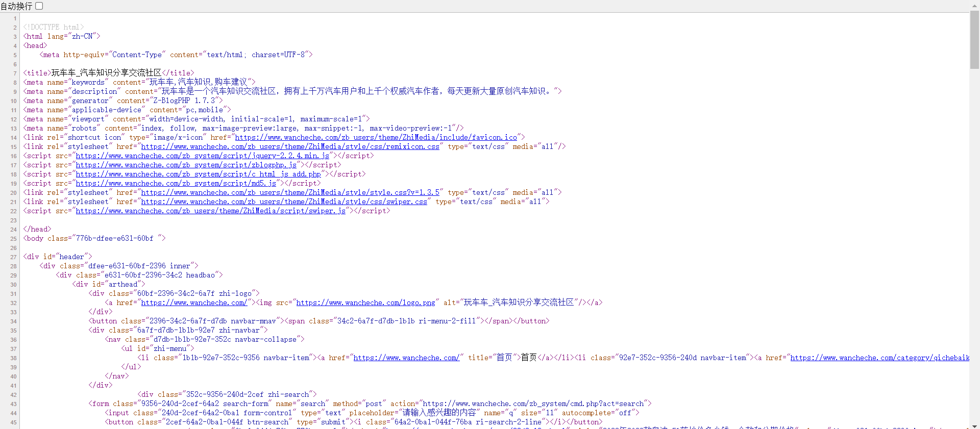Click the ul id="zhi-menu" tag
Viewport: 980px width, 429px height.
click(158, 348)
